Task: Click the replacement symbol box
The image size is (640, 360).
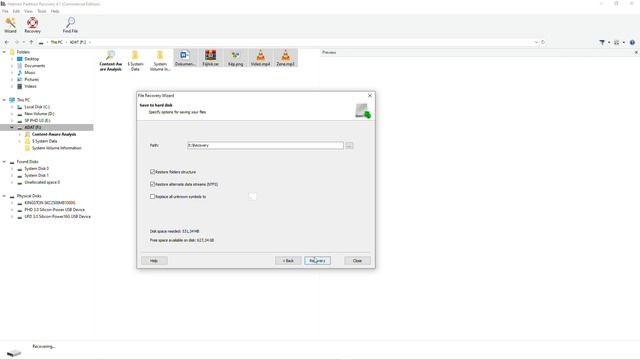Action: click(x=253, y=196)
